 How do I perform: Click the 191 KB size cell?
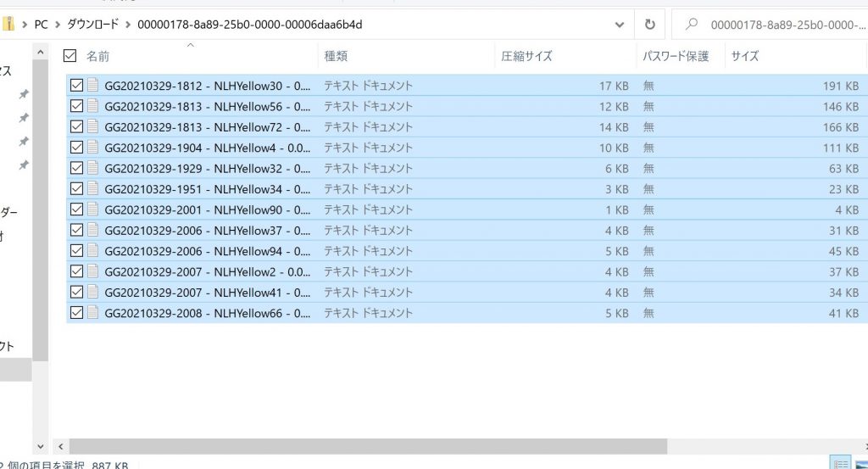840,86
